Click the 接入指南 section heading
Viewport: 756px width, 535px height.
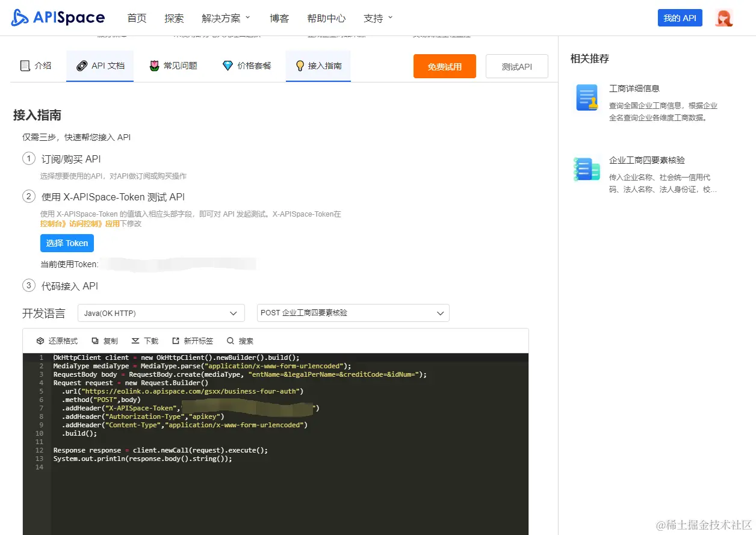click(x=37, y=115)
